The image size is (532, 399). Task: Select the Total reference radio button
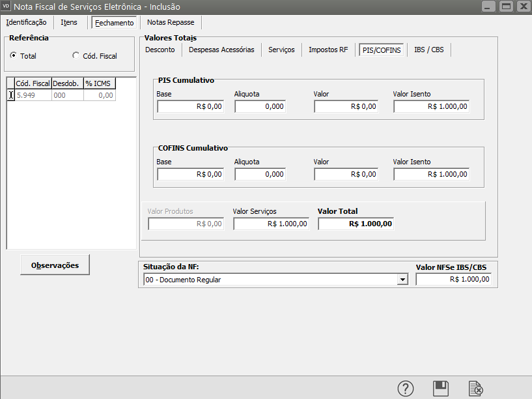14,56
